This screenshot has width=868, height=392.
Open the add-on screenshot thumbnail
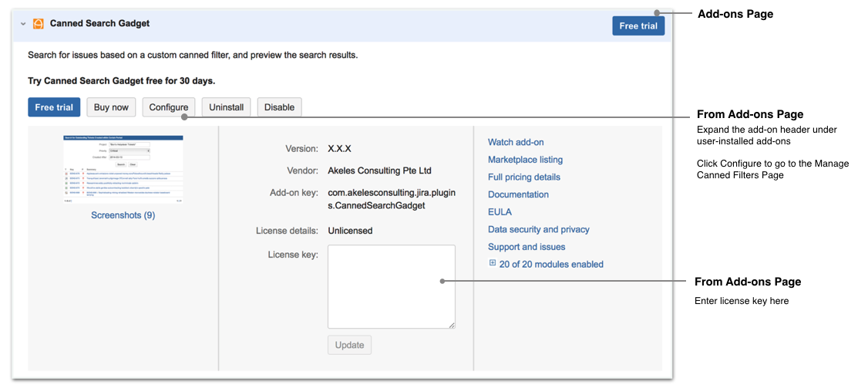click(123, 169)
